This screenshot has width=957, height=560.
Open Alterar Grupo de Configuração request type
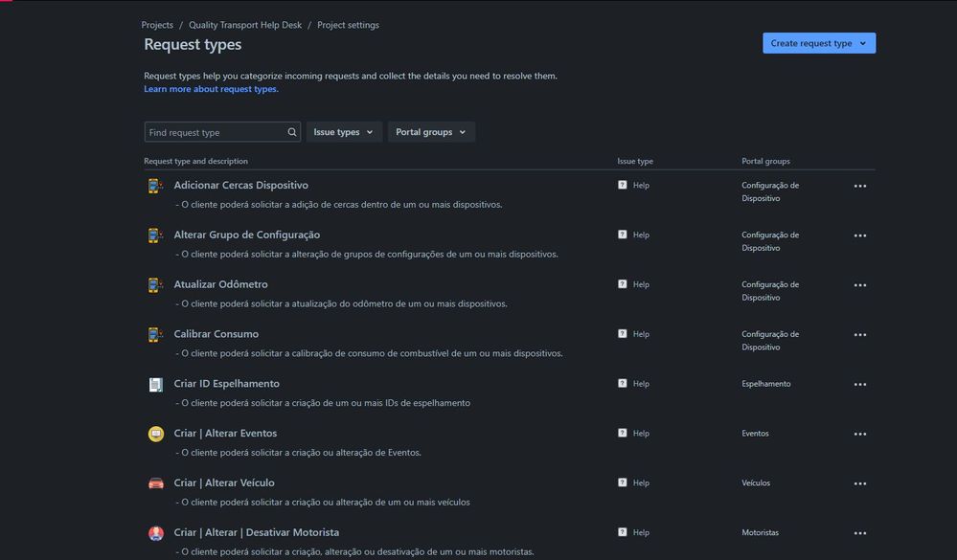click(246, 235)
